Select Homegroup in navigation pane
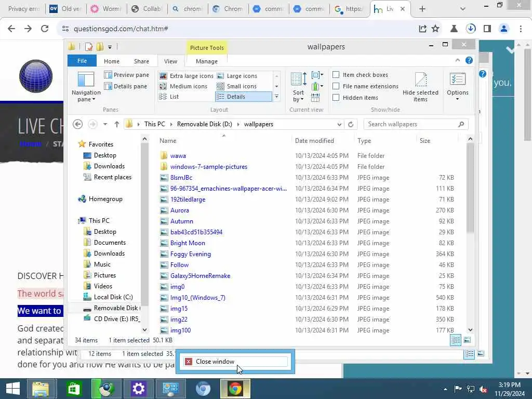 (105, 199)
